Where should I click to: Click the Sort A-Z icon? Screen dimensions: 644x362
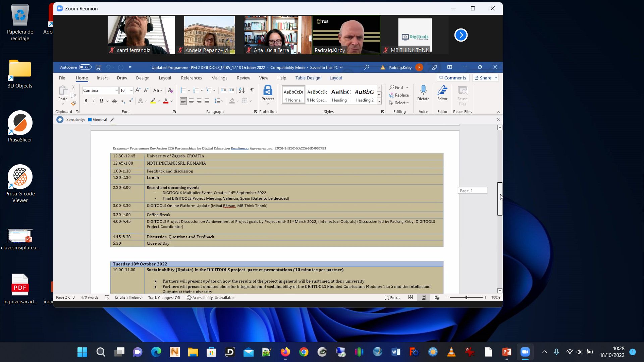click(241, 90)
